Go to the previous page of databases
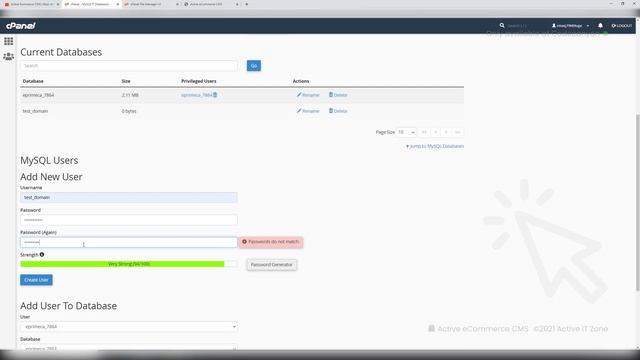The height and width of the screenshot is (360, 640). [436, 132]
